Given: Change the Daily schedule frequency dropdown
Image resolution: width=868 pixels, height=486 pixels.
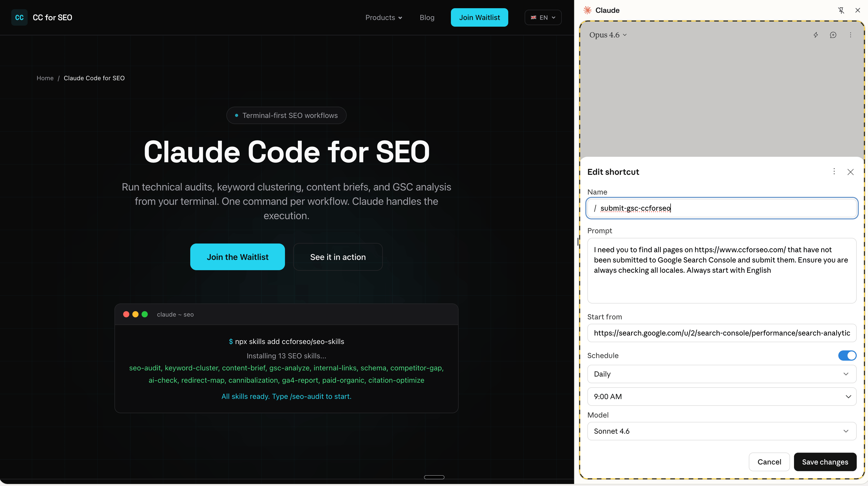Looking at the screenshot, I should pyautogui.click(x=722, y=374).
